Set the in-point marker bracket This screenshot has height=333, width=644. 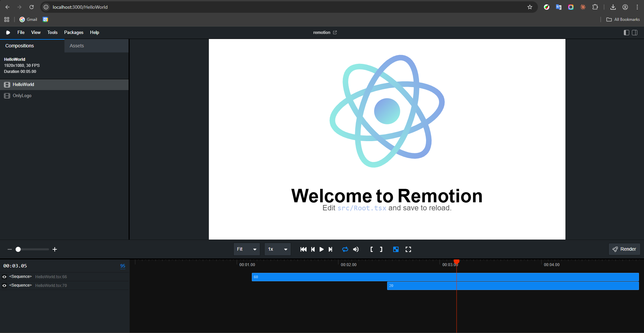tap(371, 249)
